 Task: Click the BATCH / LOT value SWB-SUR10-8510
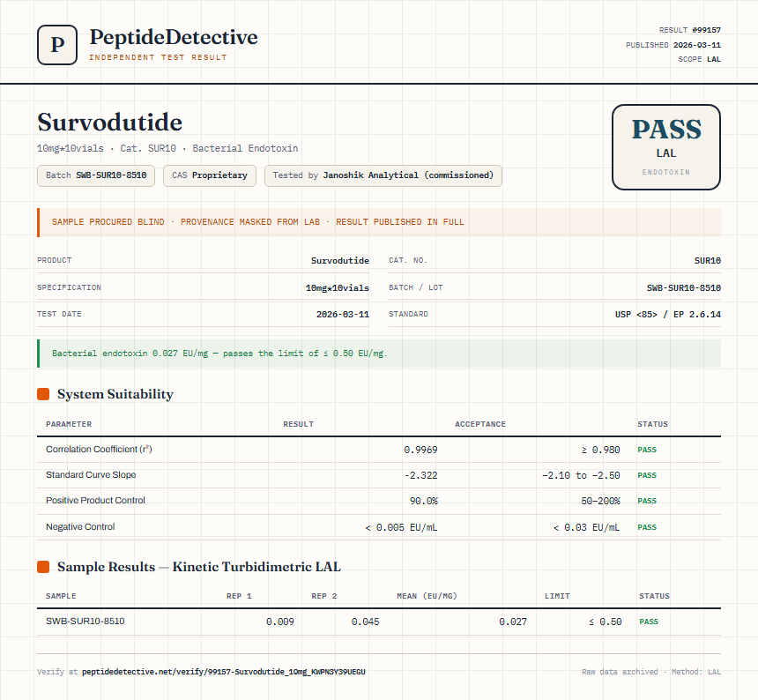point(684,287)
